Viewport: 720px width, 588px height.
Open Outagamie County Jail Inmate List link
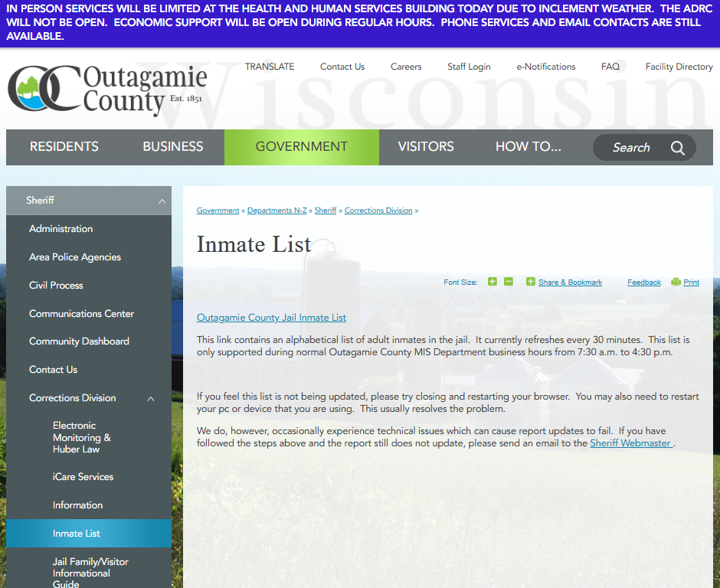[x=271, y=318]
